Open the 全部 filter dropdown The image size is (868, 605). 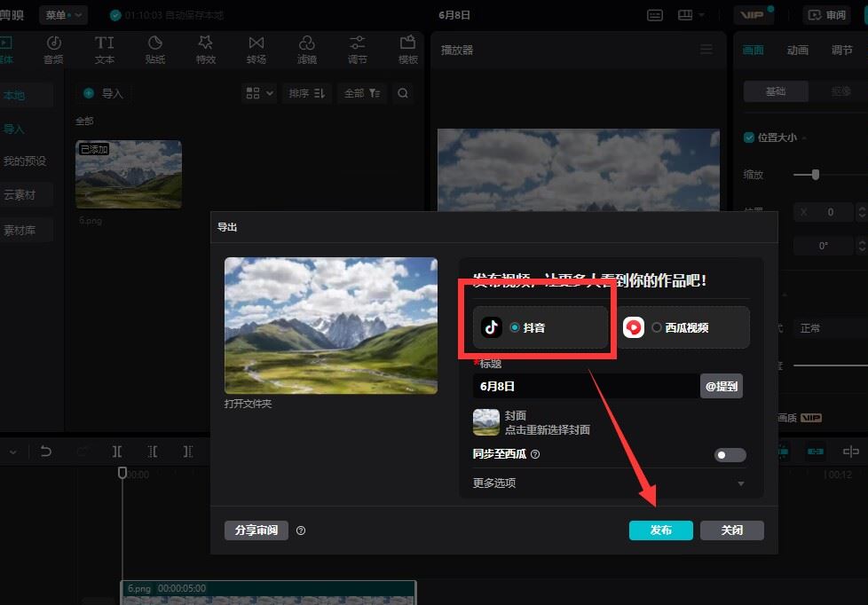pyautogui.click(x=362, y=93)
